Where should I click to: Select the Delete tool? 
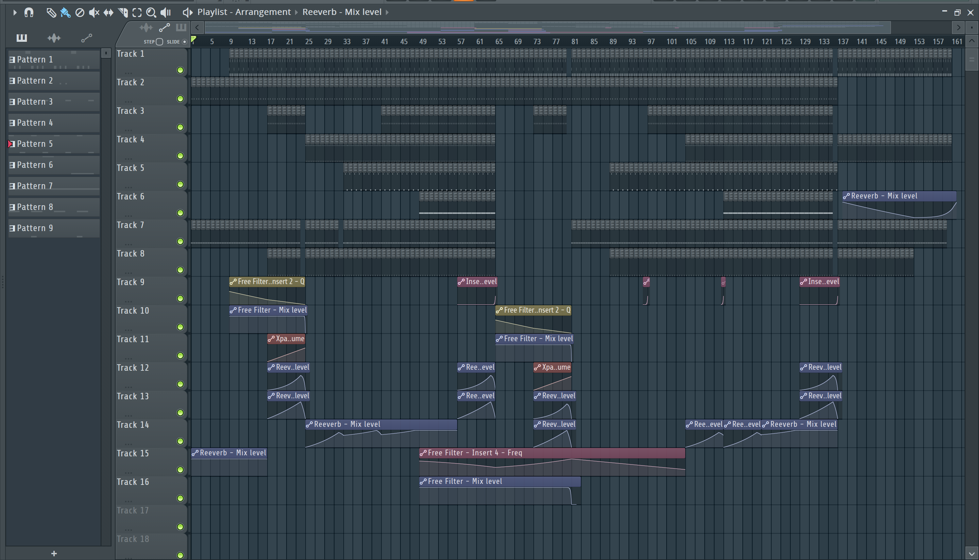point(80,12)
